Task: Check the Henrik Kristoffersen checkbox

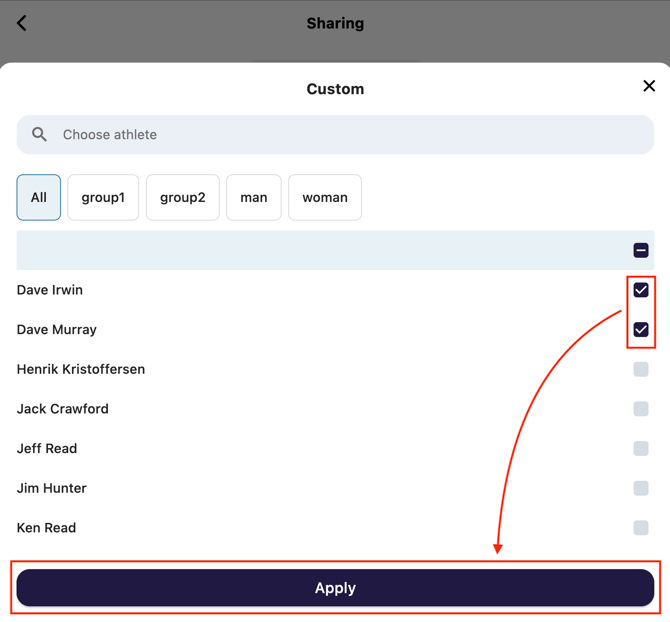Action: click(641, 369)
